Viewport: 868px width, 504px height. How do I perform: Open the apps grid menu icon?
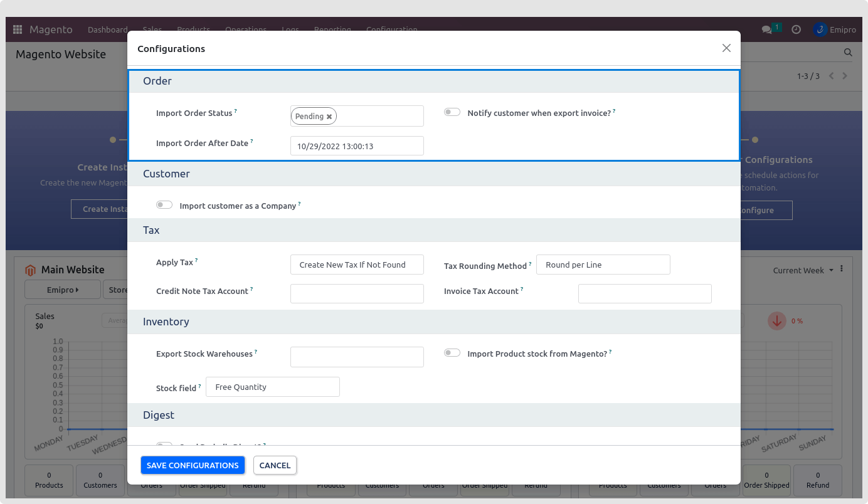(18, 29)
